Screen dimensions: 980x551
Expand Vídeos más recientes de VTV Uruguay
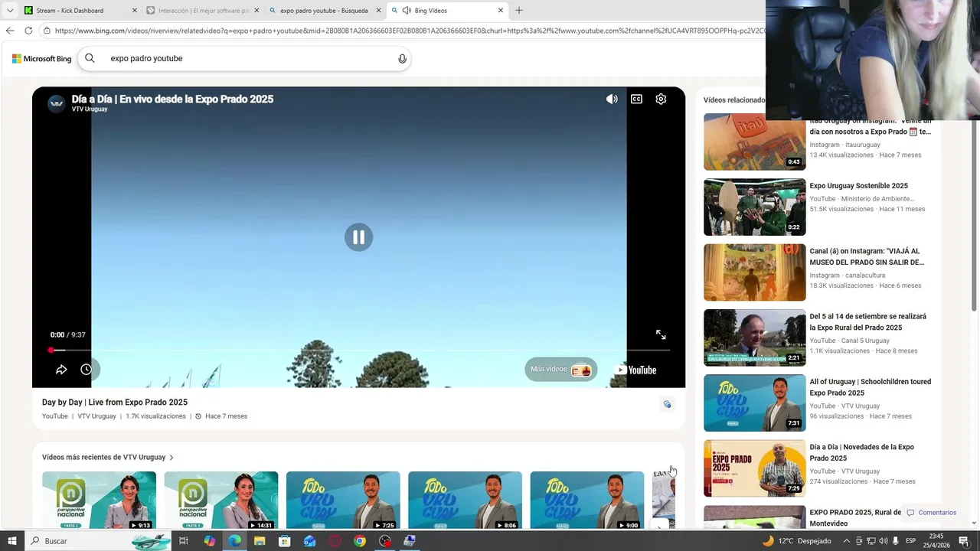[108, 457]
